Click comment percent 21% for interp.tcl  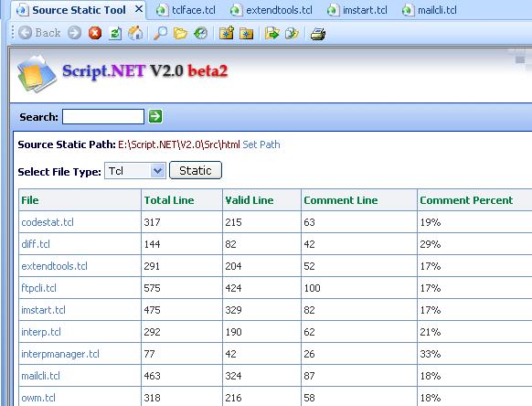point(431,332)
